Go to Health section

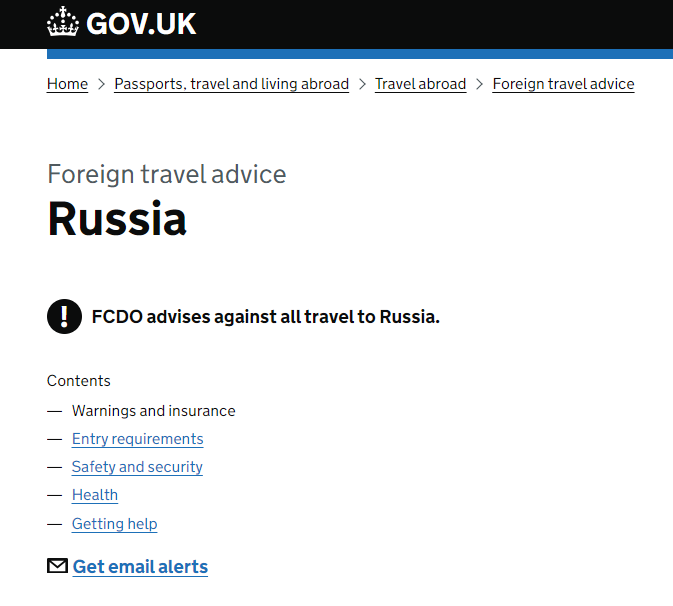(95, 495)
